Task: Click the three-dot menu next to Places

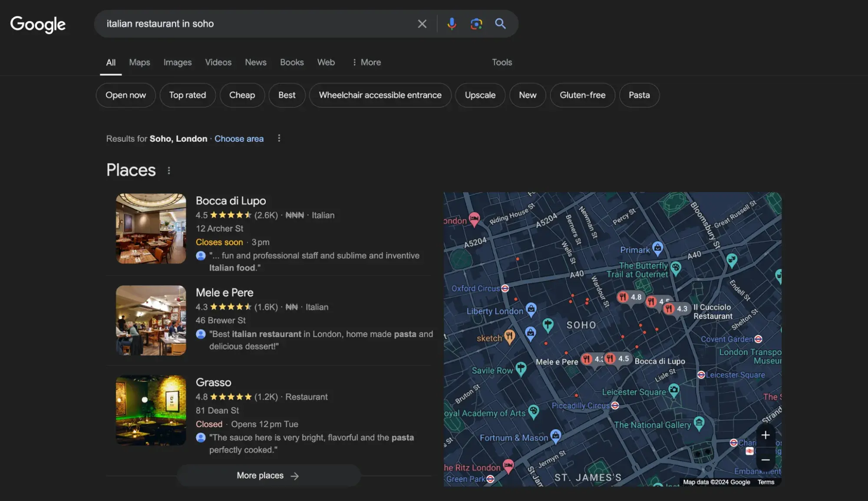Action: [169, 170]
